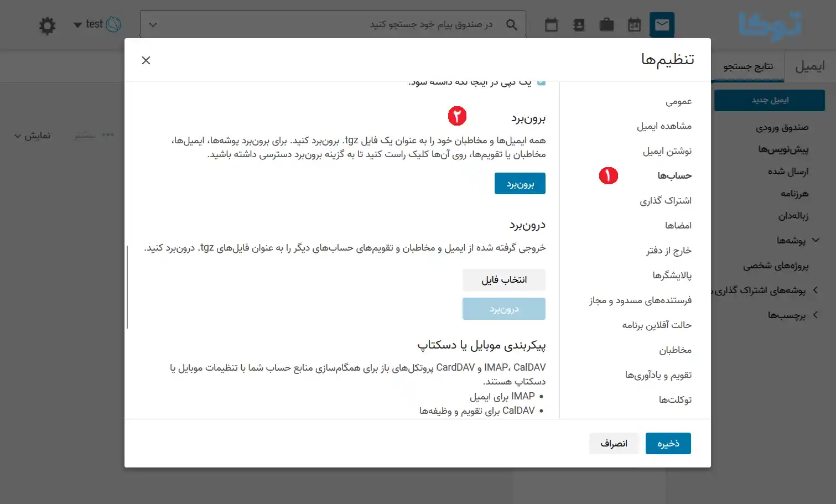
Task: Open the gear settings icon
Action: pyautogui.click(x=48, y=25)
